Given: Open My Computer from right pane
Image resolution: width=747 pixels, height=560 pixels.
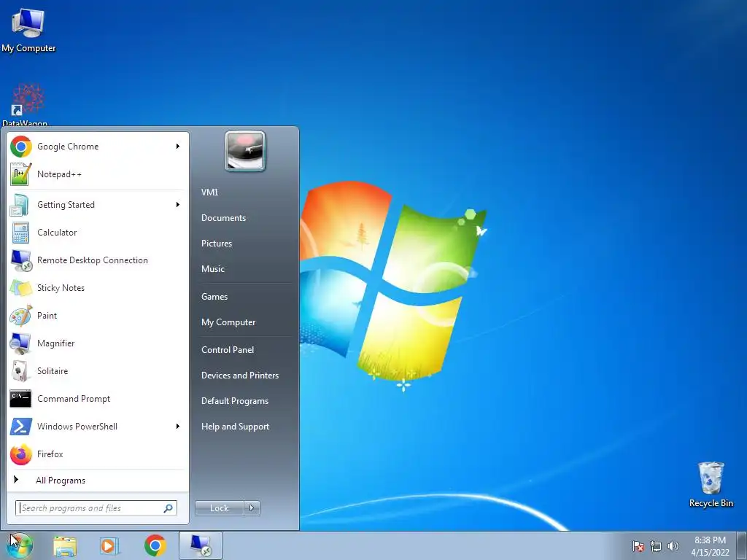Looking at the screenshot, I should (228, 322).
